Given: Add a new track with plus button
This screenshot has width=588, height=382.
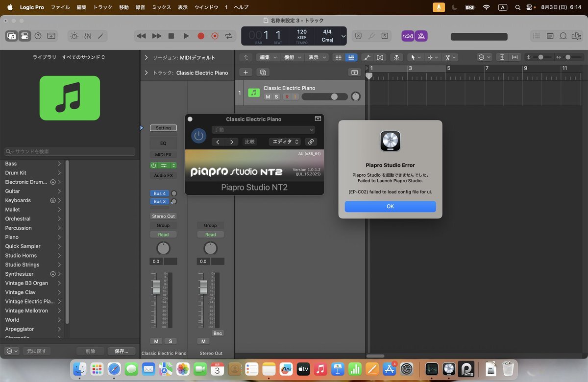Looking at the screenshot, I should pyautogui.click(x=246, y=72).
